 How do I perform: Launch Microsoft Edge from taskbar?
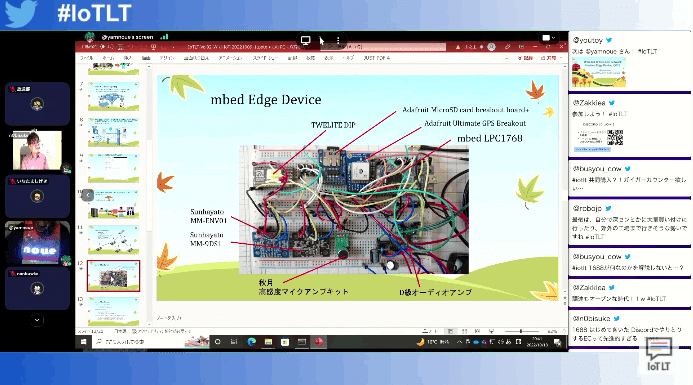click(251, 342)
